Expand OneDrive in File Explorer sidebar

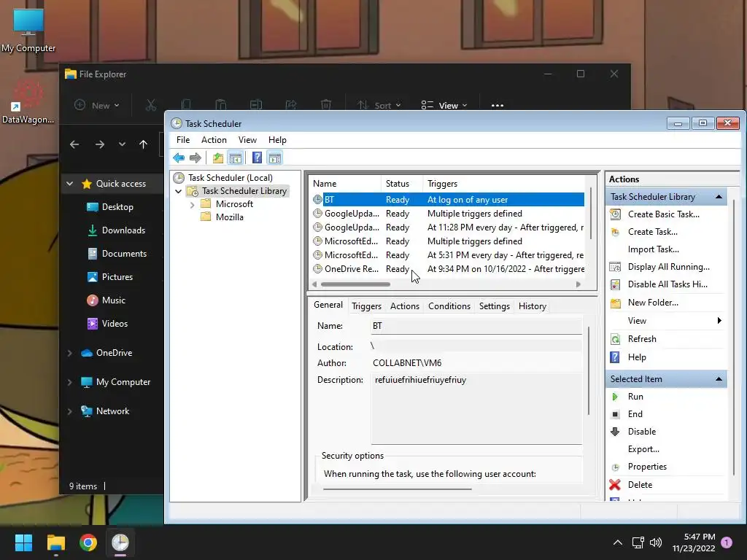(x=69, y=353)
